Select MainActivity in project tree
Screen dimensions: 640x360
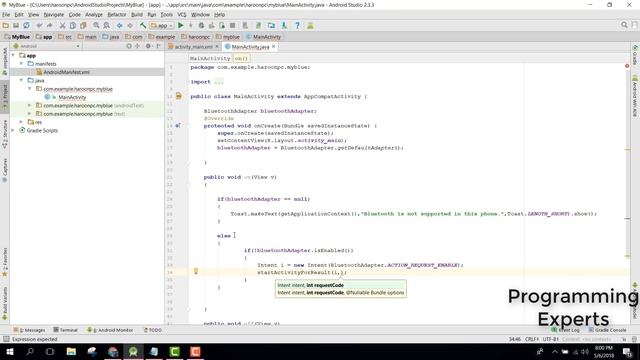[72, 97]
